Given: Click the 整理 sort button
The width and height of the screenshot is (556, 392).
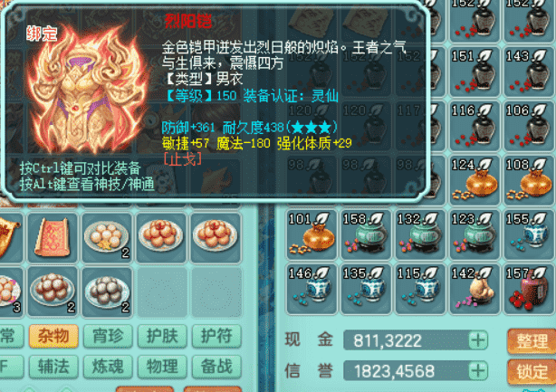Looking at the screenshot, I should (532, 341).
